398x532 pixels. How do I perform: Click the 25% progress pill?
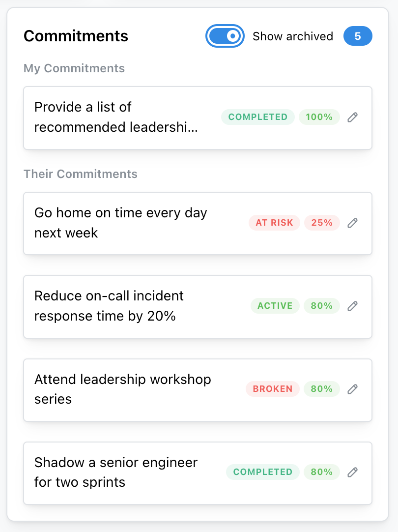pyautogui.click(x=322, y=223)
